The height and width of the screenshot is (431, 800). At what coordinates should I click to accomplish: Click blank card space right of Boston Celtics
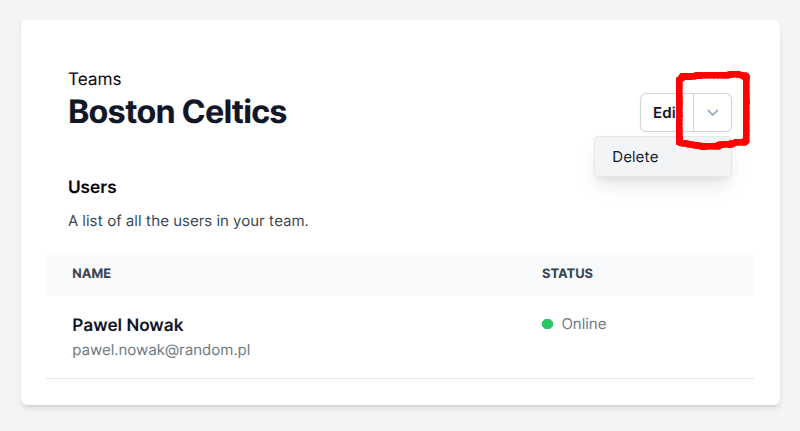click(450, 112)
